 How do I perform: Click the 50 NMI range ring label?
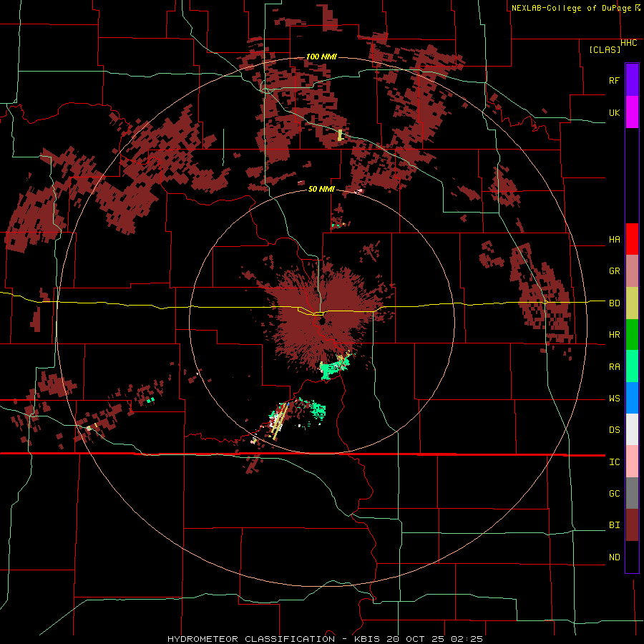pyautogui.click(x=321, y=189)
